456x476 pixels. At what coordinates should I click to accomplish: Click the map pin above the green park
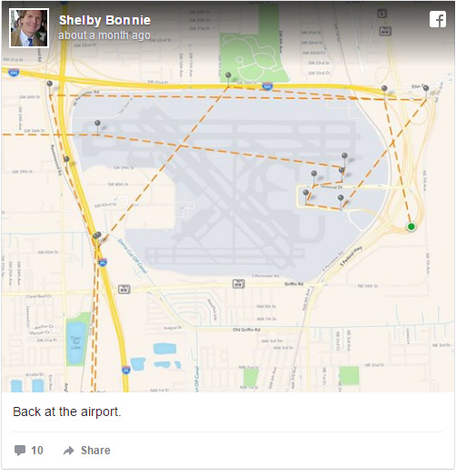pos(228,75)
